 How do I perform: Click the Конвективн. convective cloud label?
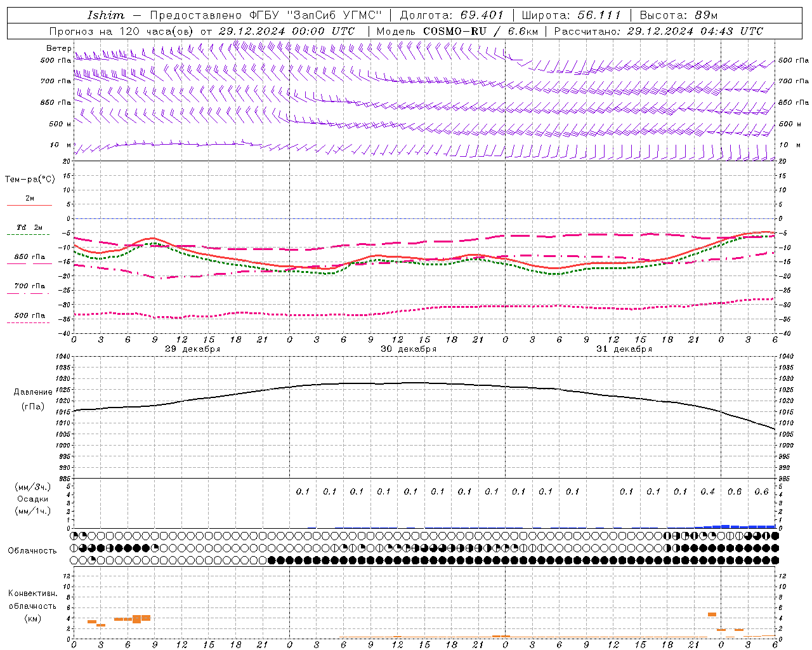(x=32, y=594)
